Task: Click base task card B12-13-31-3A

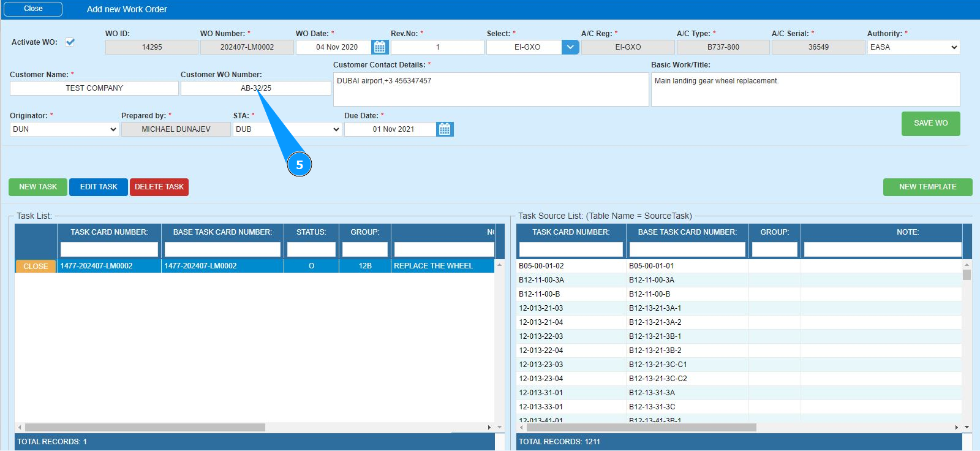Action: [652, 393]
